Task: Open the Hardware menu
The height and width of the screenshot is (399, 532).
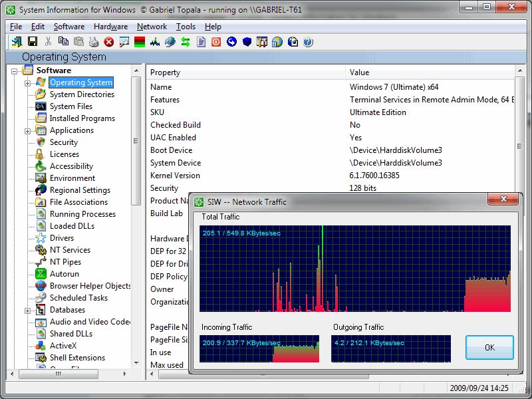Action: pos(110,27)
